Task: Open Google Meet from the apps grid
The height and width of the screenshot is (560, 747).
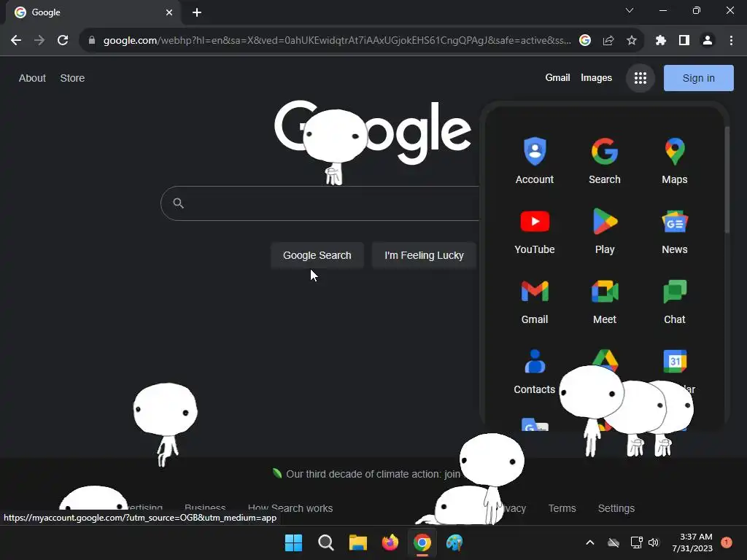Action: [605, 301]
